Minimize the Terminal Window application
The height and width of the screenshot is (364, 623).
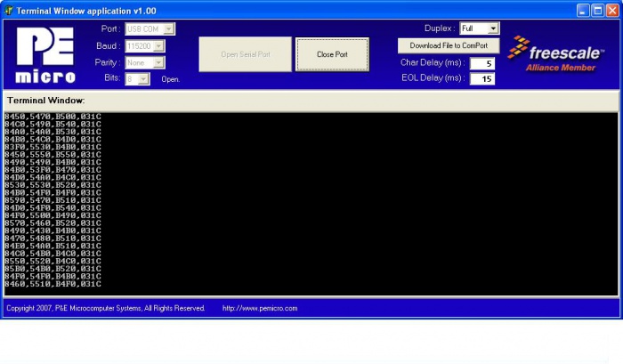click(x=583, y=10)
